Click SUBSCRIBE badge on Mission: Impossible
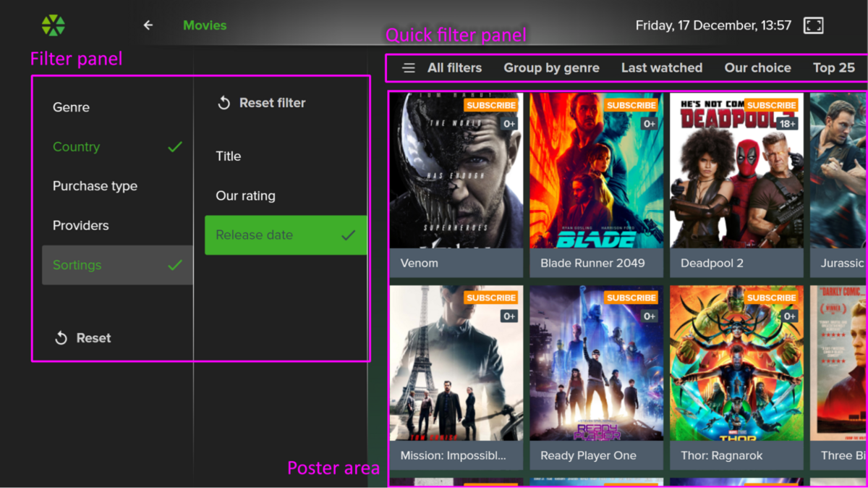868x488 pixels. coord(491,298)
